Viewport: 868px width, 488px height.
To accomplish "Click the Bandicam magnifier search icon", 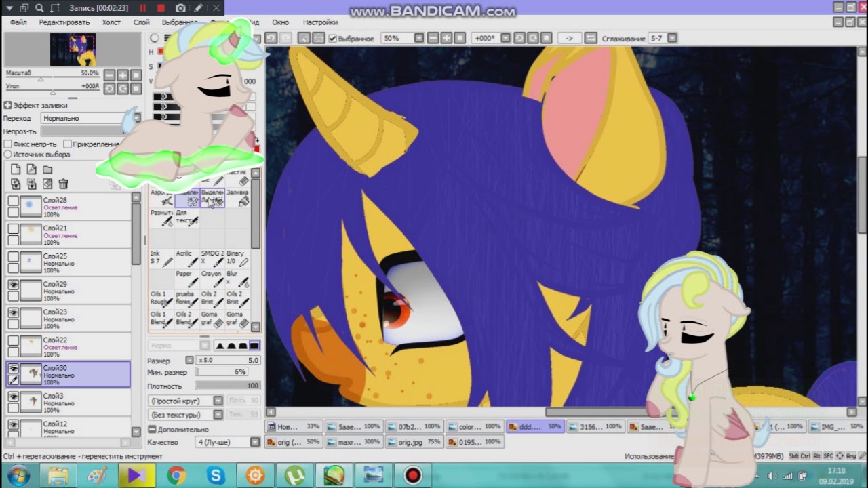I will click(39, 8).
